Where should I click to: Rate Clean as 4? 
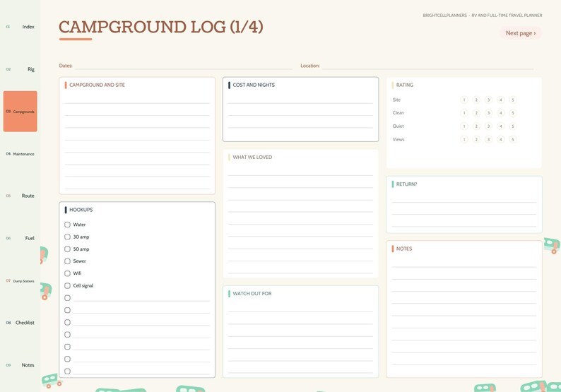point(500,113)
